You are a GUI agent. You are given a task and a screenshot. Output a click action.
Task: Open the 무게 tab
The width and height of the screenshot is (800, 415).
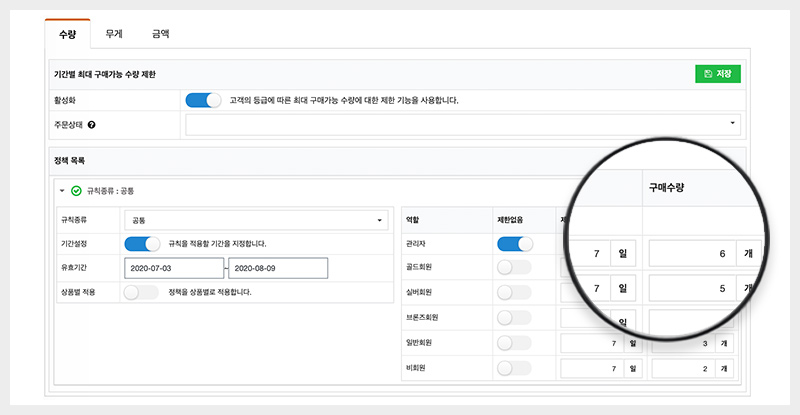coord(114,33)
